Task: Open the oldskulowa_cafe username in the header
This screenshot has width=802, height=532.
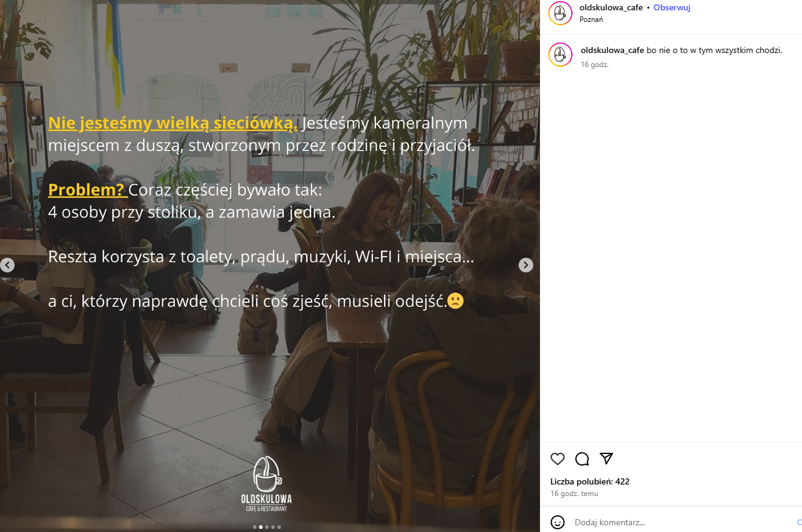Action: [611, 7]
